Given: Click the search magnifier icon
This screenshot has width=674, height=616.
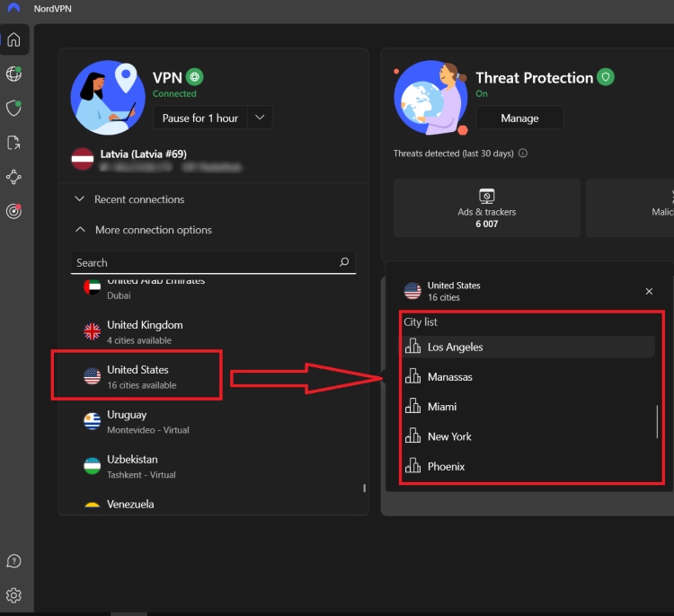Looking at the screenshot, I should point(344,262).
